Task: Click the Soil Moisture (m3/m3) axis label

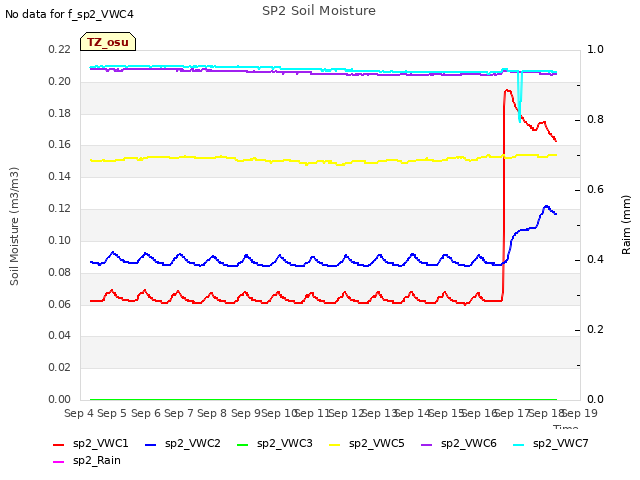Action: click(14, 226)
